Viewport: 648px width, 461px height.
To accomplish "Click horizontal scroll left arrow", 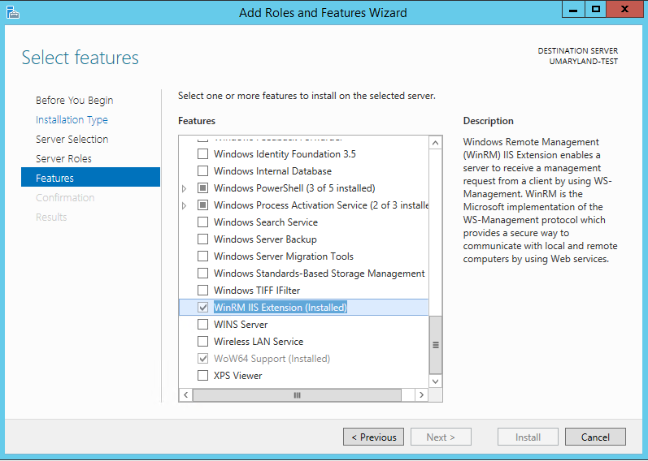I will [x=186, y=395].
